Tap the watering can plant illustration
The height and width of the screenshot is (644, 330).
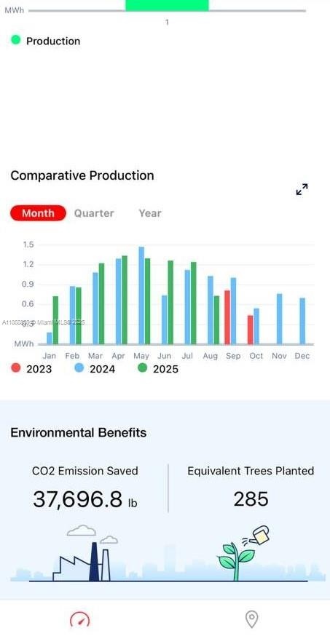point(243,553)
